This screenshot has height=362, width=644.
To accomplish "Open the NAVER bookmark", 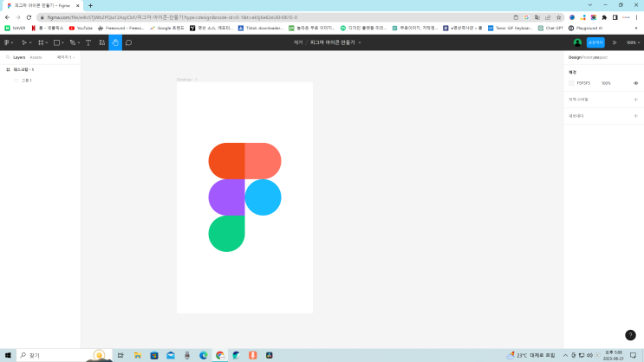I will 15,29.
